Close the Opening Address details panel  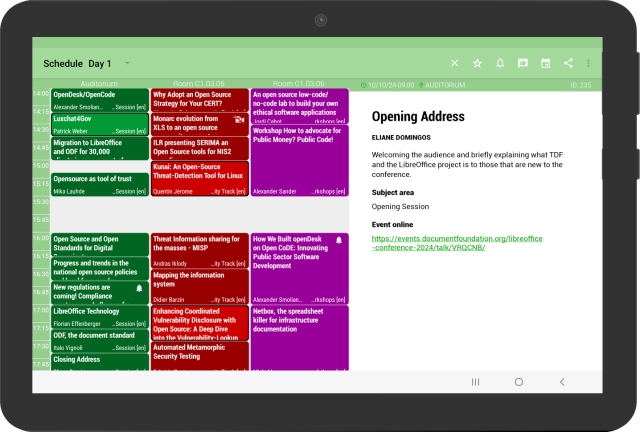(x=455, y=63)
